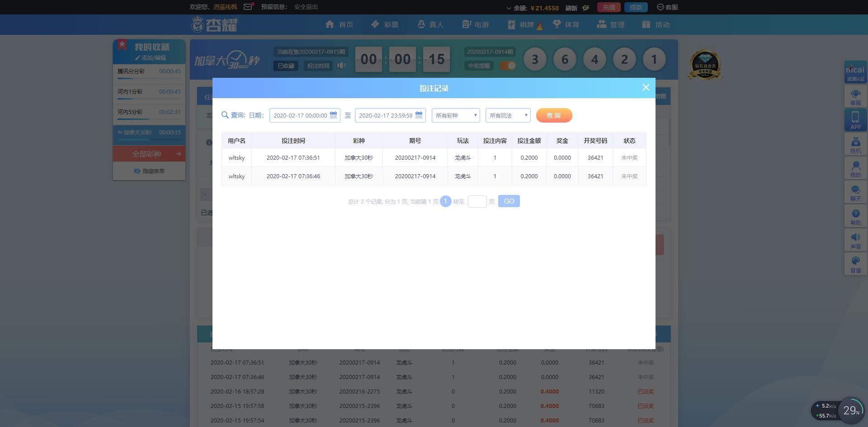Screen dimensions: 868x427
Task: Open 管理 navigation menu
Action: tap(611, 24)
